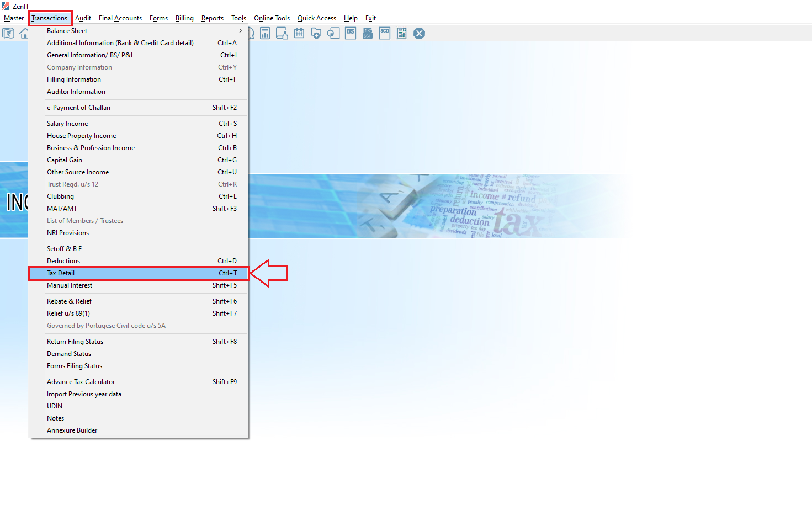The height and width of the screenshot is (521, 812).
Task: Click the ZenIT app logo in title bar
Action: (x=6, y=6)
